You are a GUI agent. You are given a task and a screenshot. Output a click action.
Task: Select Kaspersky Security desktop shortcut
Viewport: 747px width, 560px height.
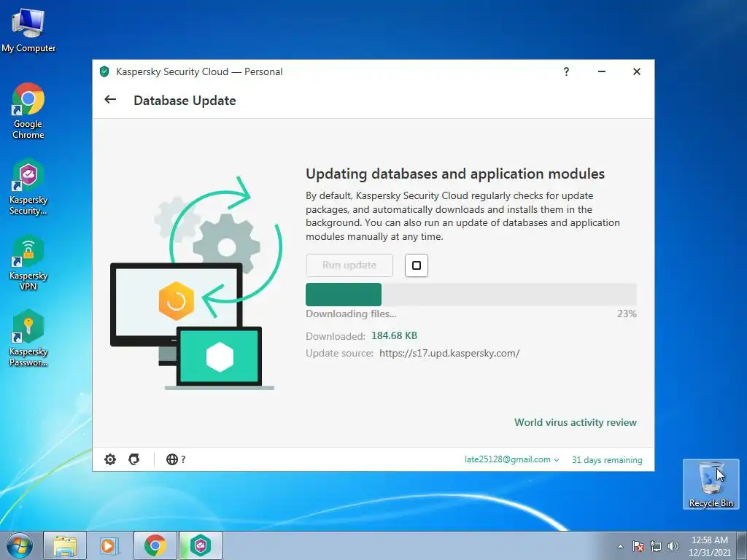[x=28, y=187]
